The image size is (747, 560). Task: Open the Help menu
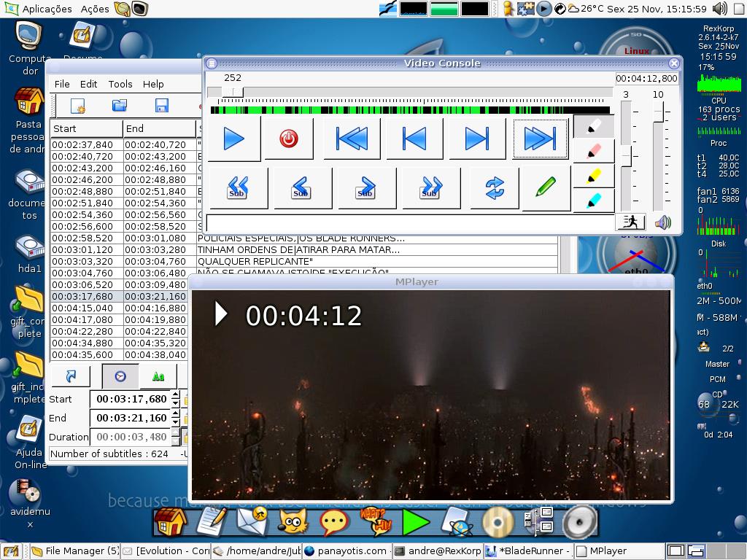click(153, 85)
